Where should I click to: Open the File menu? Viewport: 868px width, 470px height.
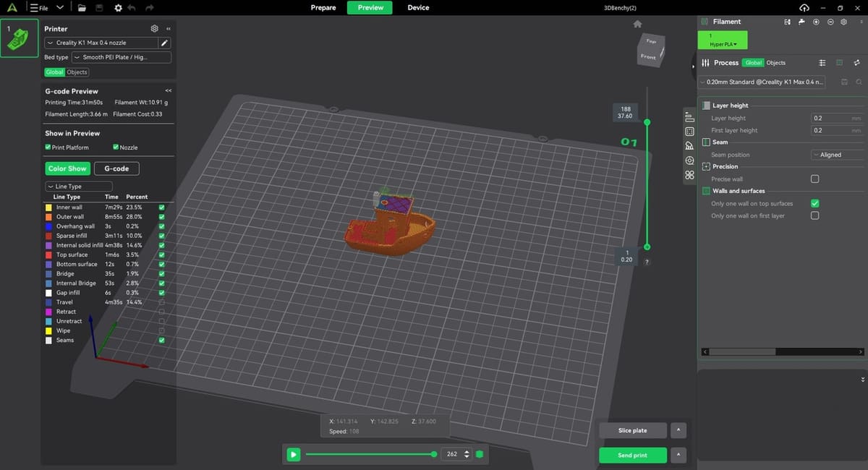(39, 8)
